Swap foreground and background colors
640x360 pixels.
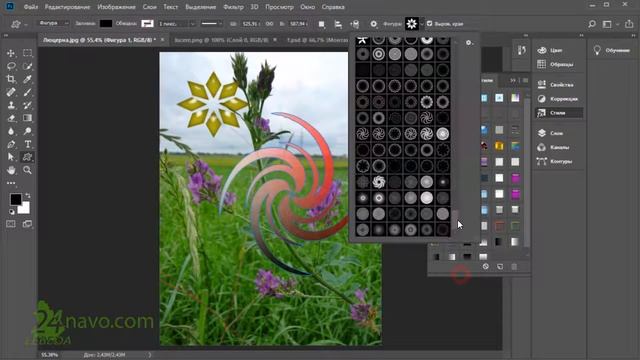point(28,196)
